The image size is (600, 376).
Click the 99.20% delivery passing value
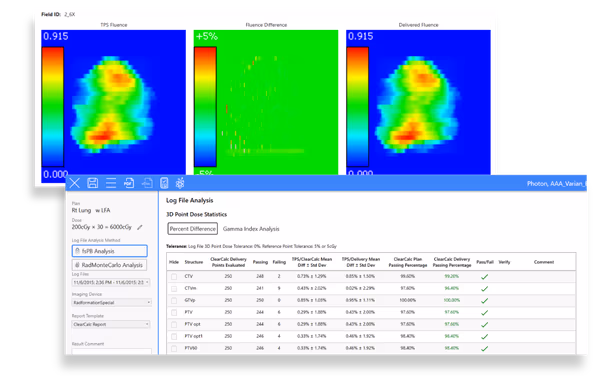coord(452,276)
